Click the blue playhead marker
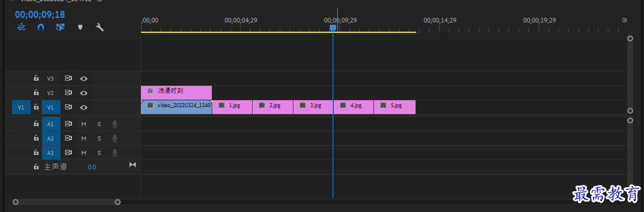 pos(333,28)
